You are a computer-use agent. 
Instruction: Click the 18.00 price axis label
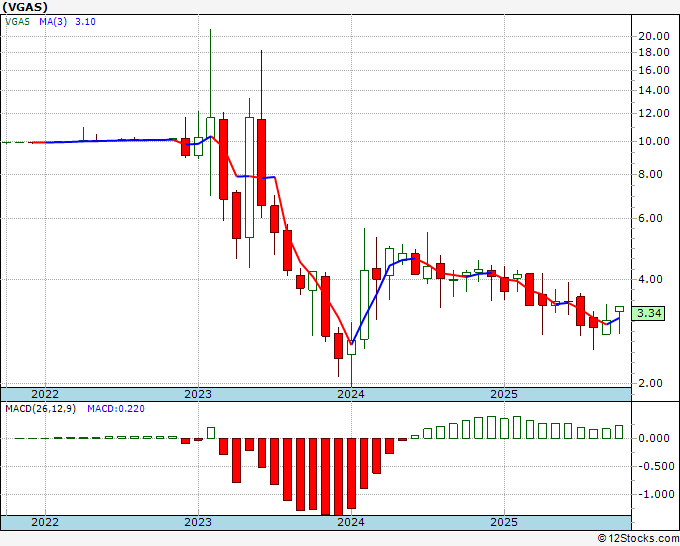[x=654, y=52]
